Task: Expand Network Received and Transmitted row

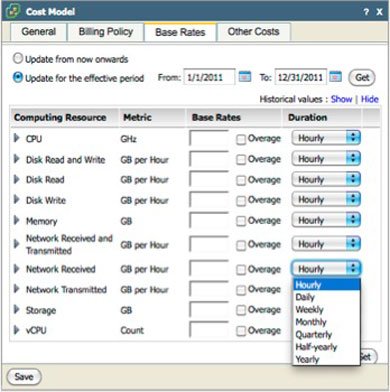Action: click(16, 244)
